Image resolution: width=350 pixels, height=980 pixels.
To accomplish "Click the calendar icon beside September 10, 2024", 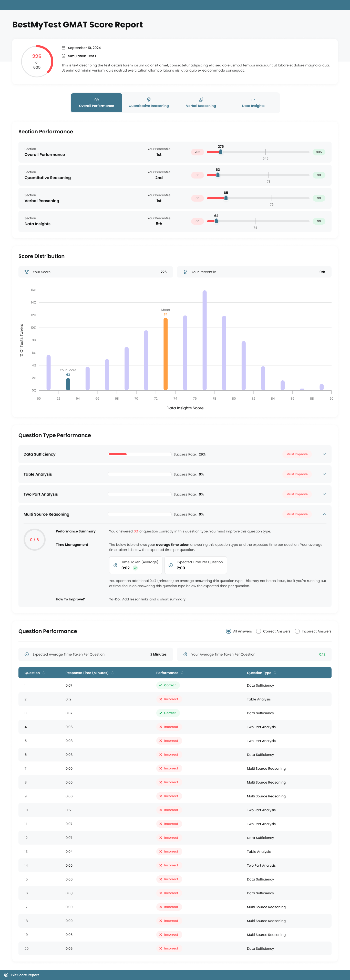I will 64,48.
